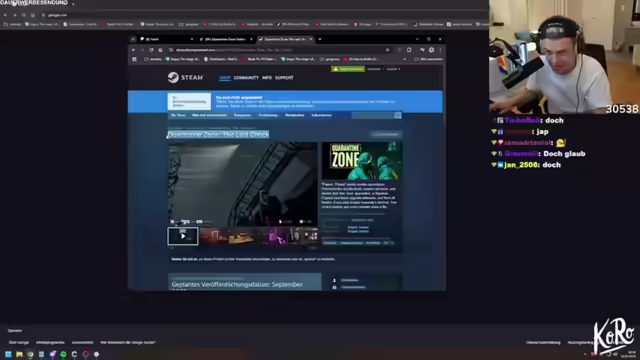Screen dimensions: 640x360
Task: Open Spotify from the taskbar
Action: click(x=63, y=354)
